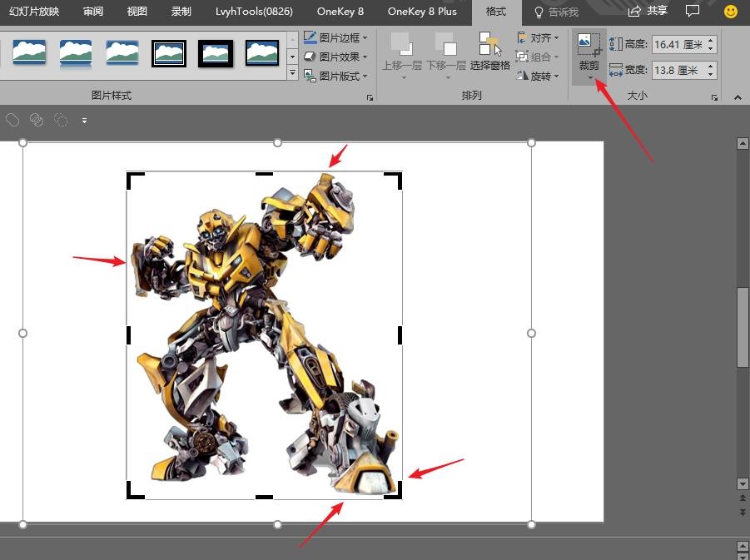Increase width with the up spinner

(711, 67)
